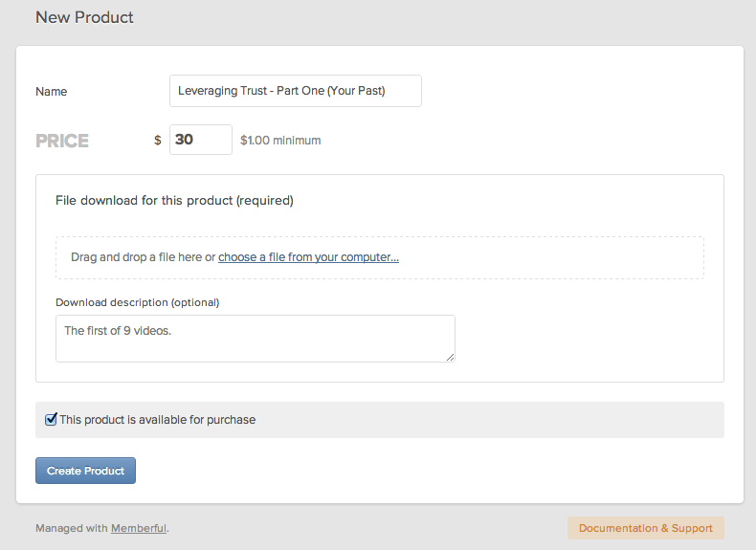Click "Download description (optional)" label

(137, 302)
